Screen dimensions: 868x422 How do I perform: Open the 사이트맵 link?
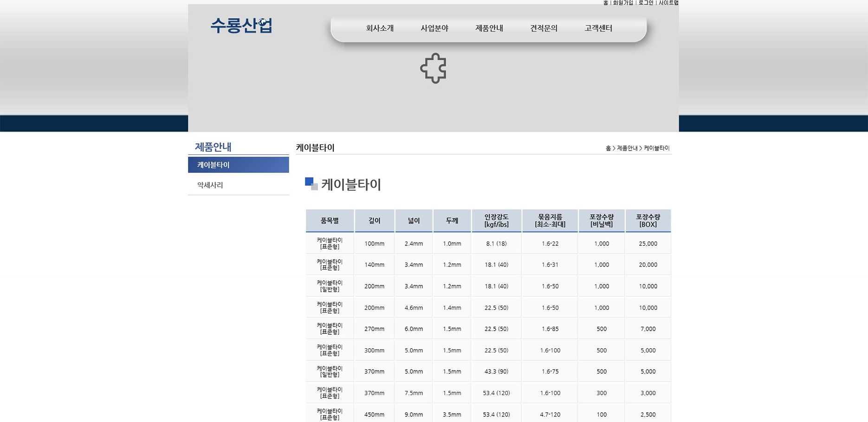point(668,3)
